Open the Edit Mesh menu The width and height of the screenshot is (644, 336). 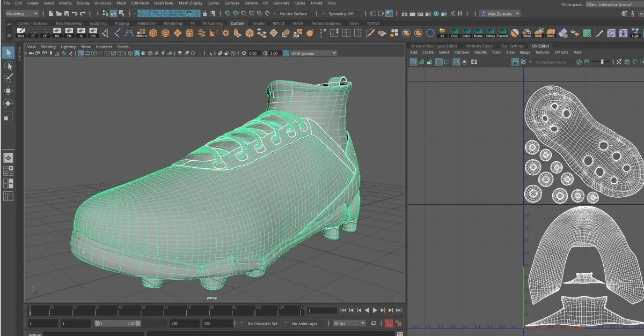tap(140, 3)
